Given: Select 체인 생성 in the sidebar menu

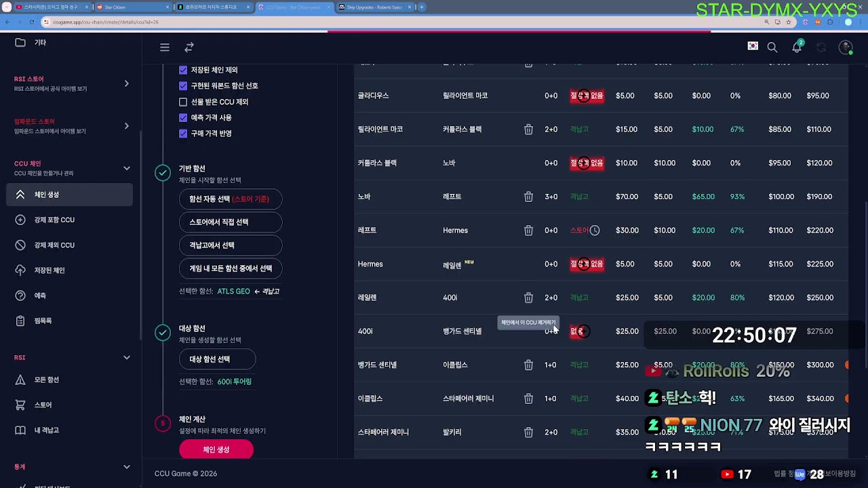Looking at the screenshot, I should 70,195.
